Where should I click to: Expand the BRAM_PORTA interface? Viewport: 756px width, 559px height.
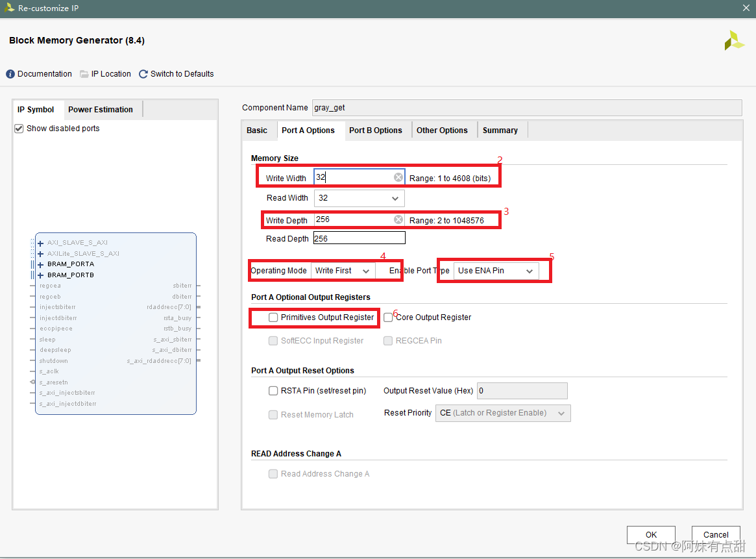pyautogui.click(x=40, y=264)
